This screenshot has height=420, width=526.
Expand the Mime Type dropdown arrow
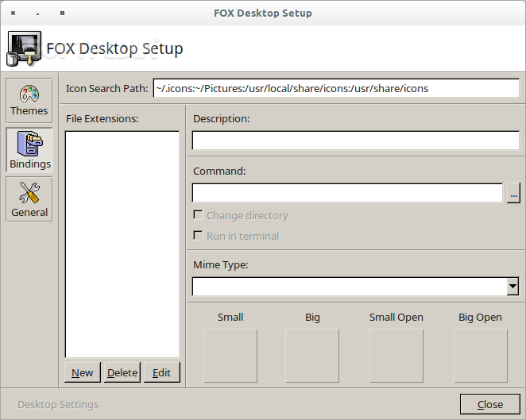click(512, 287)
